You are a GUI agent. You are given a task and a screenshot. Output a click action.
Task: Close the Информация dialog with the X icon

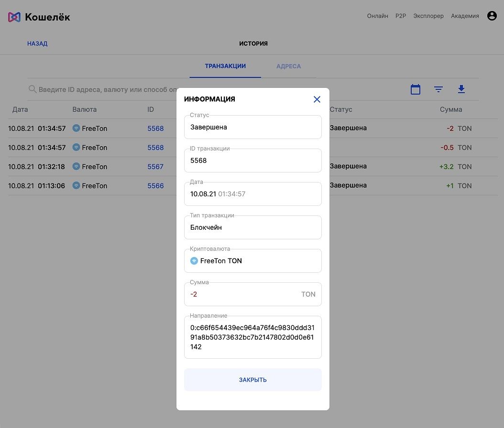pos(317,99)
